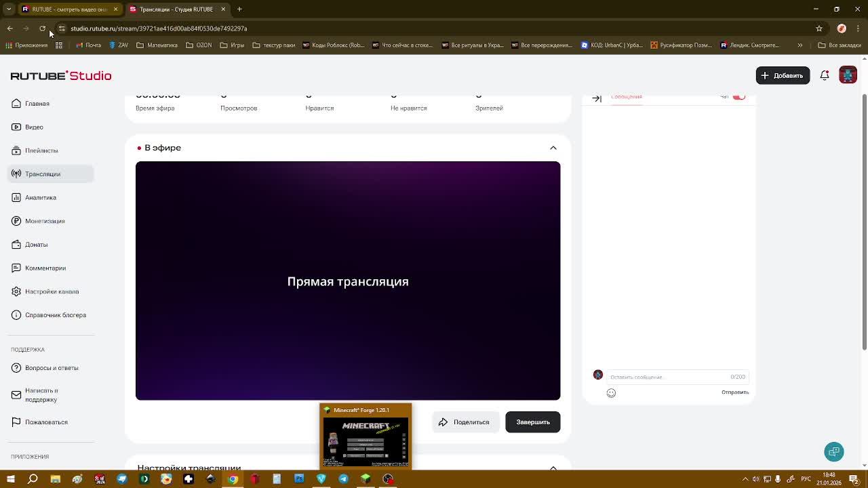Click the live stream preview player
This screenshot has height=488, width=868.
click(x=348, y=281)
